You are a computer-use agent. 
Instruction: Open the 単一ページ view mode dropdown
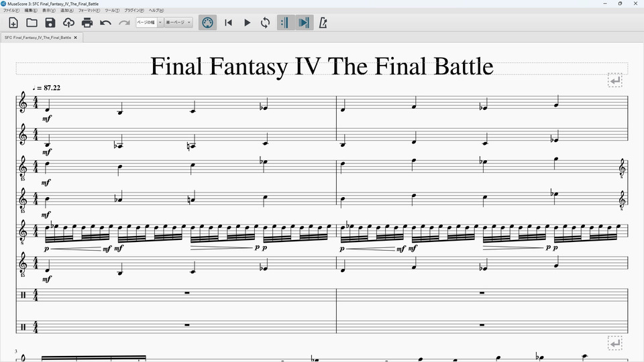[178, 23]
